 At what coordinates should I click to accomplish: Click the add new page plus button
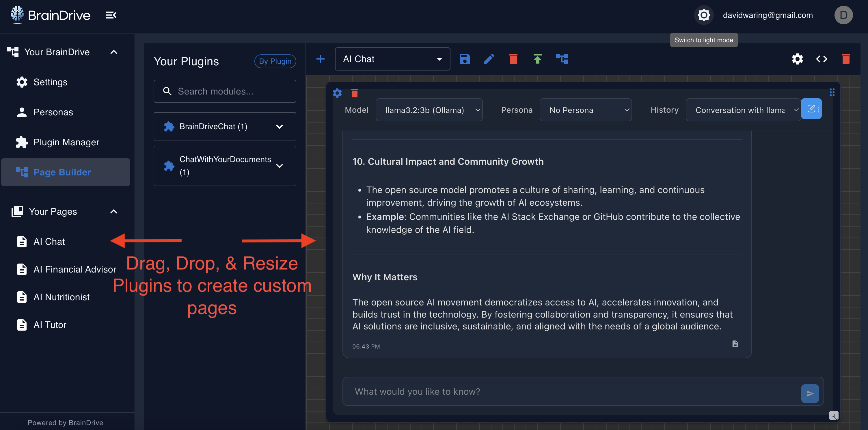(321, 59)
